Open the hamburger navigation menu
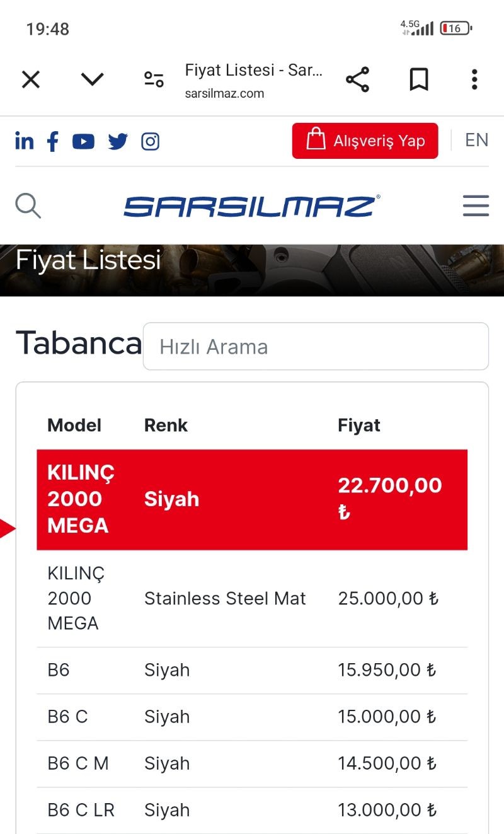The image size is (504, 834). pyautogui.click(x=476, y=206)
